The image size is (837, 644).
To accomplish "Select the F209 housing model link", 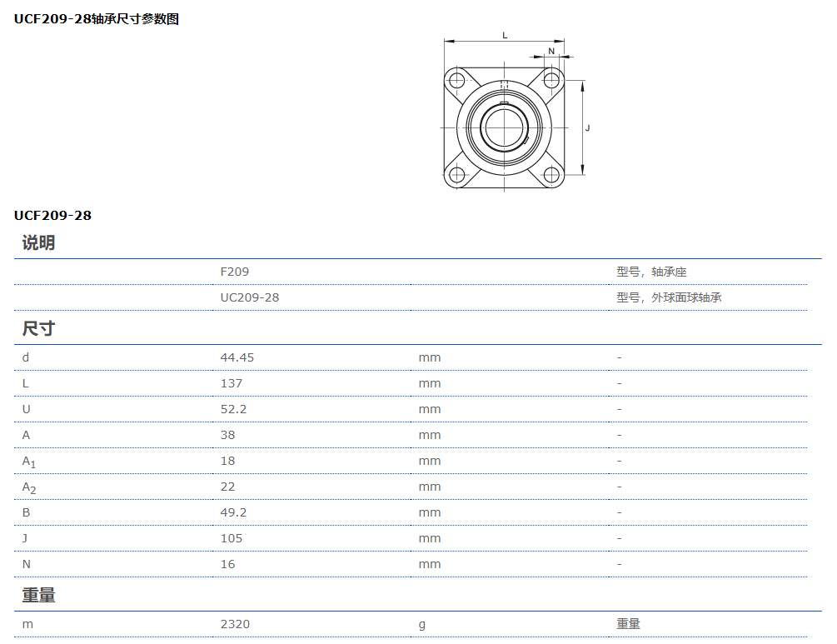I will tap(233, 271).
